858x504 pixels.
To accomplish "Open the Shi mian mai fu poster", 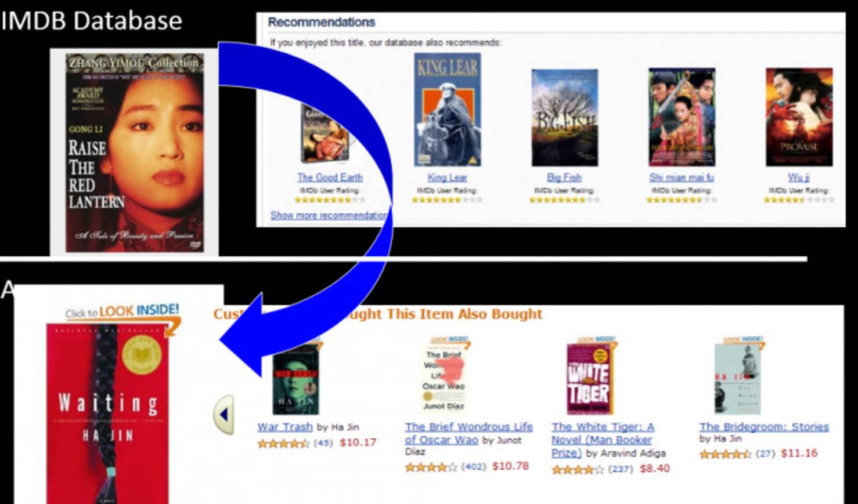I will [682, 117].
